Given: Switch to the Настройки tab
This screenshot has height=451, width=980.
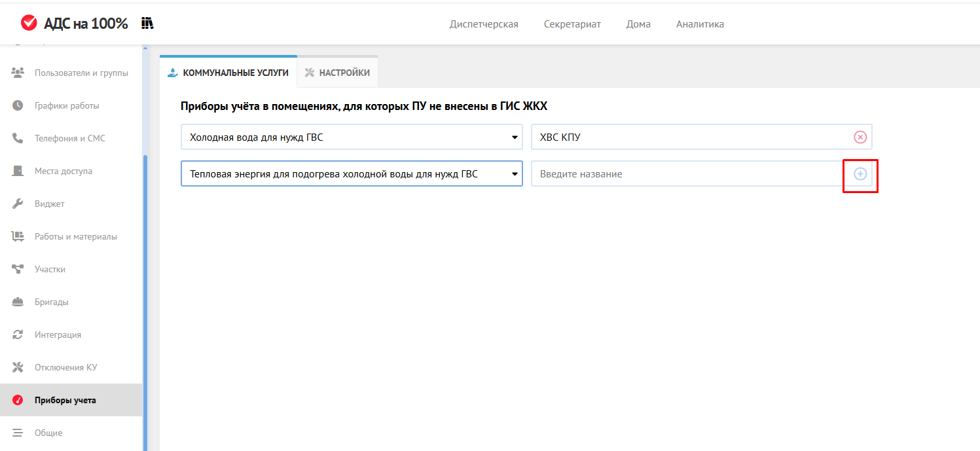Looking at the screenshot, I should (x=337, y=73).
